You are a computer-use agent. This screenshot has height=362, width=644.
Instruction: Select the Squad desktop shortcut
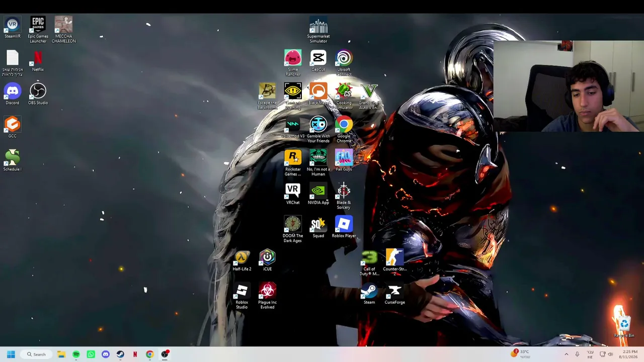[x=318, y=227]
